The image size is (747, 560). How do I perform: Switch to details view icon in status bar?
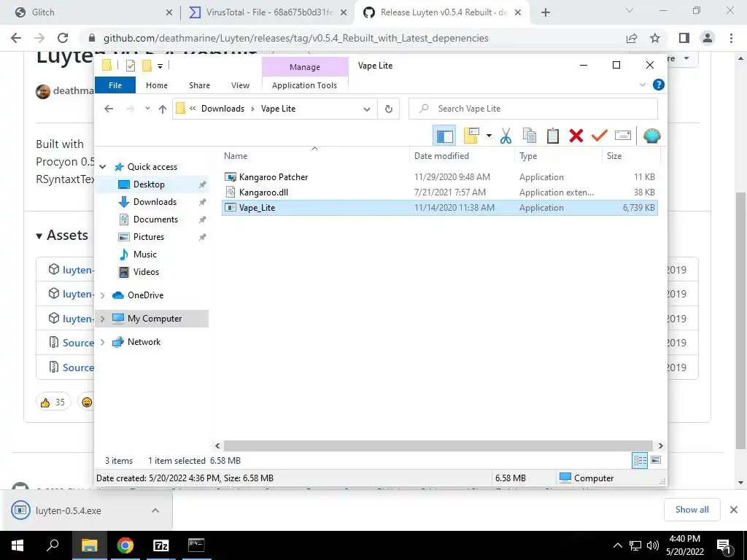(x=640, y=461)
